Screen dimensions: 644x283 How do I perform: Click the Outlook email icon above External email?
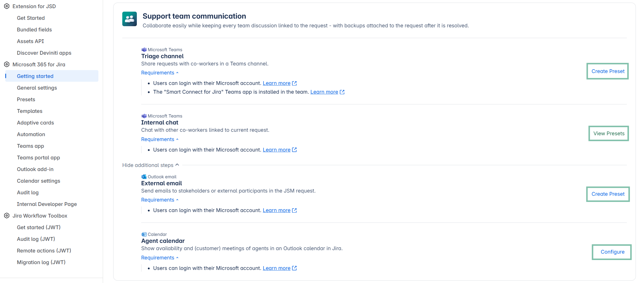(144, 177)
